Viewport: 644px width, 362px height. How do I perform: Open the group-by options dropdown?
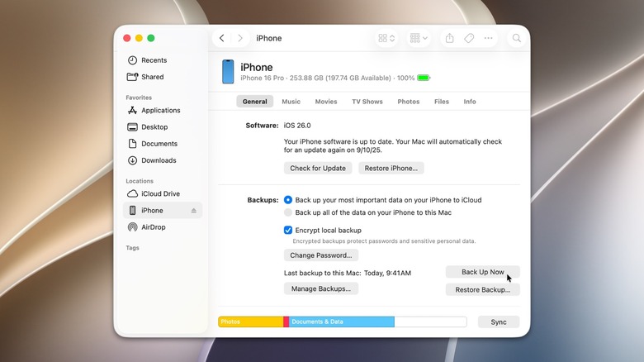click(419, 38)
